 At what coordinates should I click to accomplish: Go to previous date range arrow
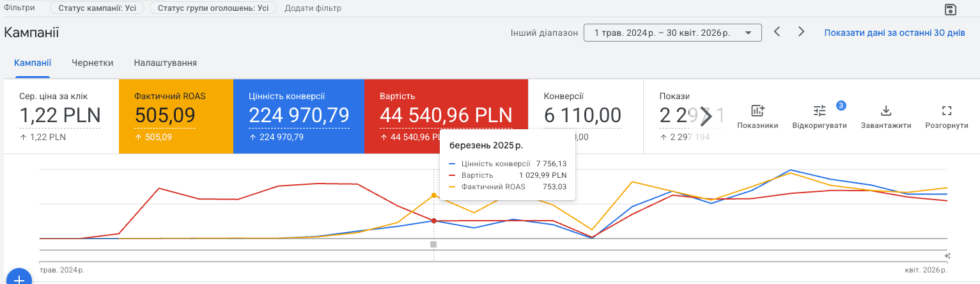777,32
